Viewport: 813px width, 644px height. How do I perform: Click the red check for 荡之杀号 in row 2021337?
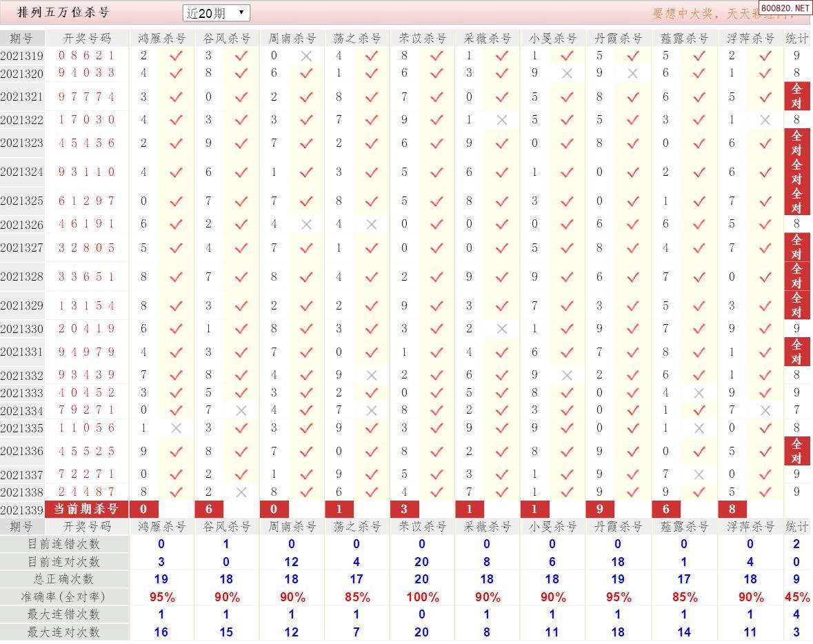tap(371, 474)
